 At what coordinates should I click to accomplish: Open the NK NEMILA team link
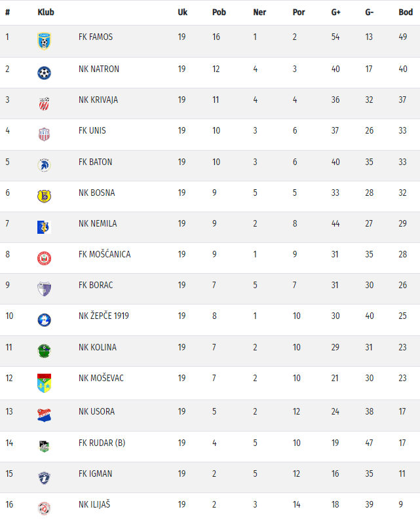[x=98, y=223]
